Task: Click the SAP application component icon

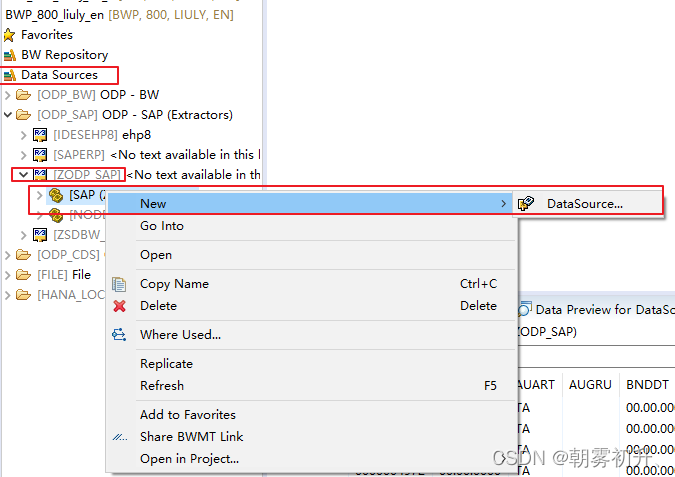Action: pos(56,195)
